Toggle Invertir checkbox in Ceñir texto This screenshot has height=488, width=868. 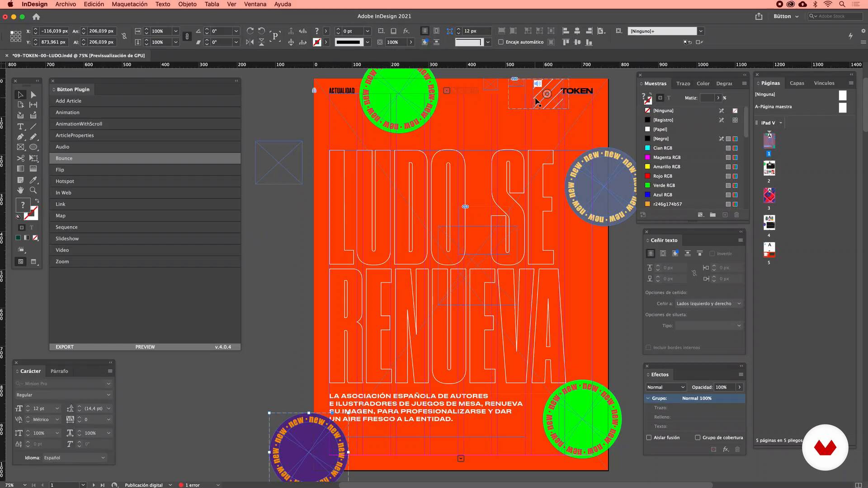click(x=712, y=253)
